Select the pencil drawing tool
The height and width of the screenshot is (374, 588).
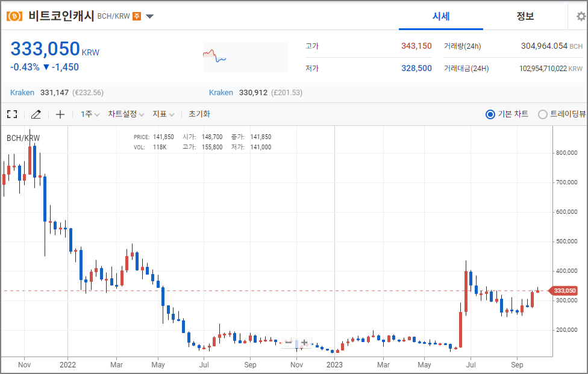click(x=36, y=114)
